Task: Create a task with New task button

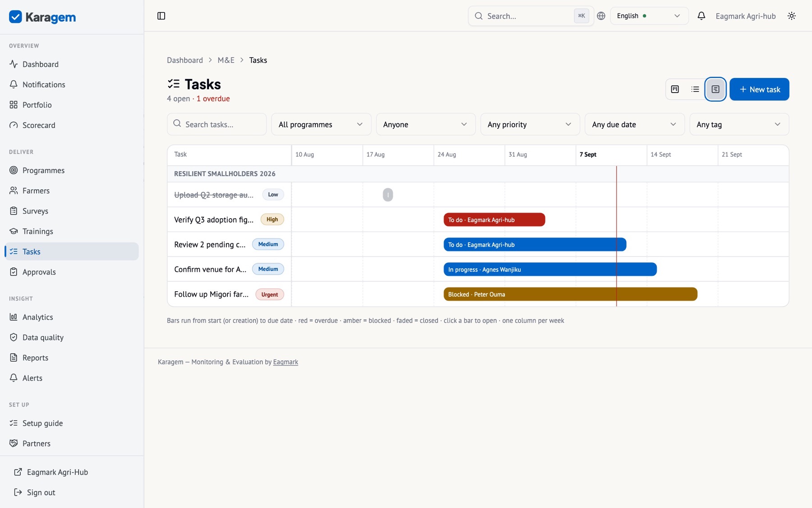Action: [x=759, y=89]
